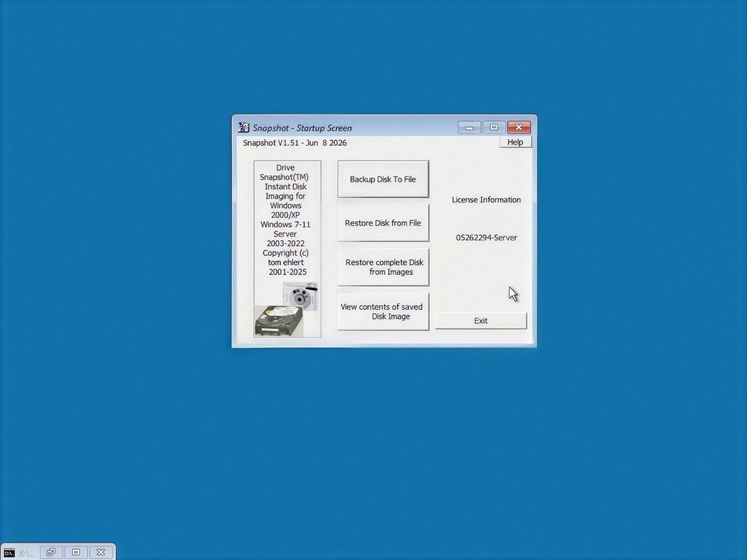Select Restore complete Disk from Images
This screenshot has width=747, height=560.
[383, 267]
